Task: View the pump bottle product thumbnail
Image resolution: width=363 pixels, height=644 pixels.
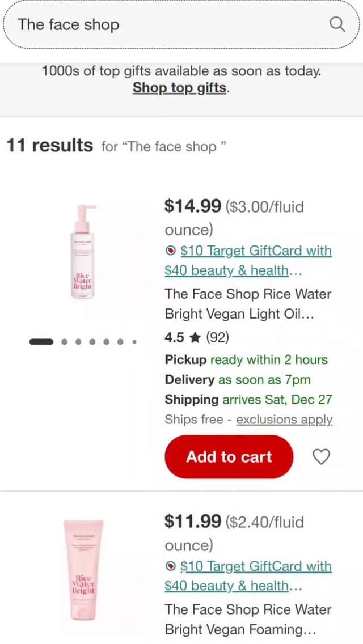Action: click(83, 252)
